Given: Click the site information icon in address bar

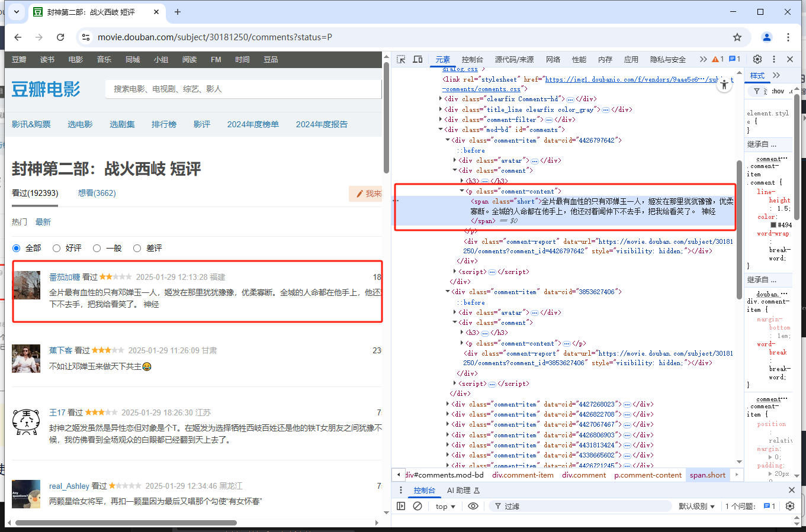Looking at the screenshot, I should [x=86, y=37].
